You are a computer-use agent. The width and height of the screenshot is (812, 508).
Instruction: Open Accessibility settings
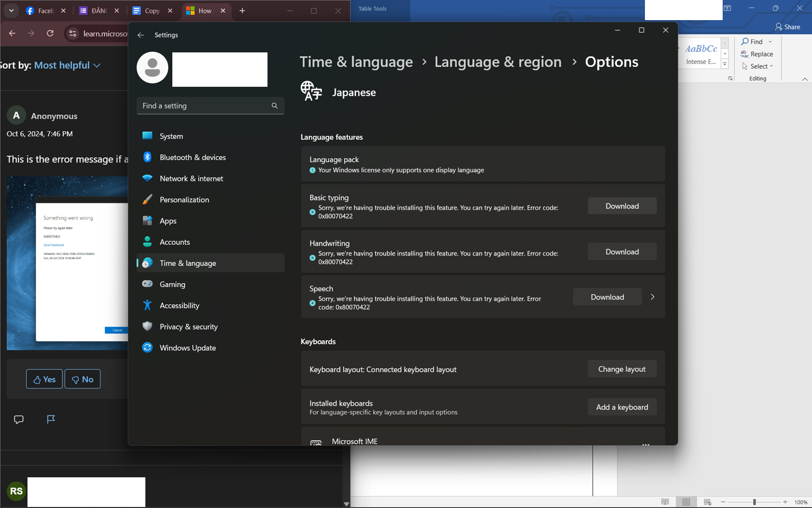click(210, 305)
